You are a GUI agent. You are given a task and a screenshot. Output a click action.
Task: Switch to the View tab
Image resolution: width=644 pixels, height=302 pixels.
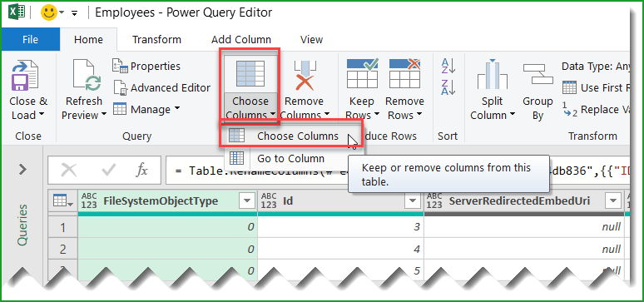pyautogui.click(x=311, y=39)
